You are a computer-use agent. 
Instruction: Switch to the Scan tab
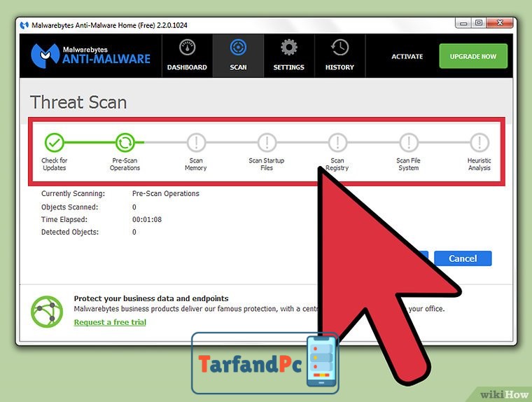click(238, 56)
